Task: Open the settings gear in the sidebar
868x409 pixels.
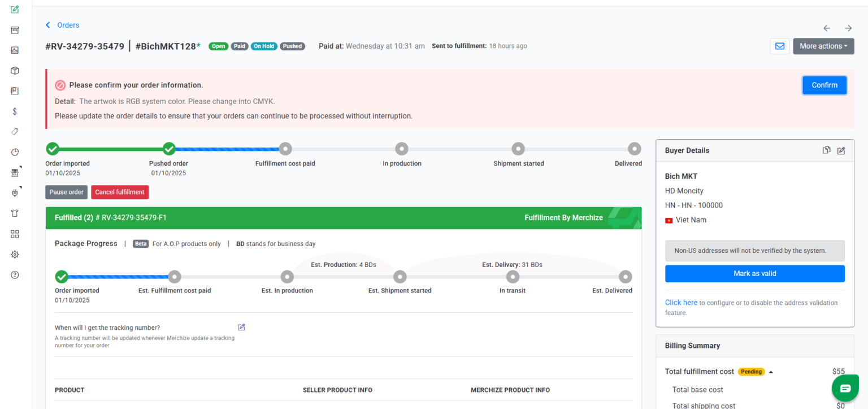Action: 15,254
